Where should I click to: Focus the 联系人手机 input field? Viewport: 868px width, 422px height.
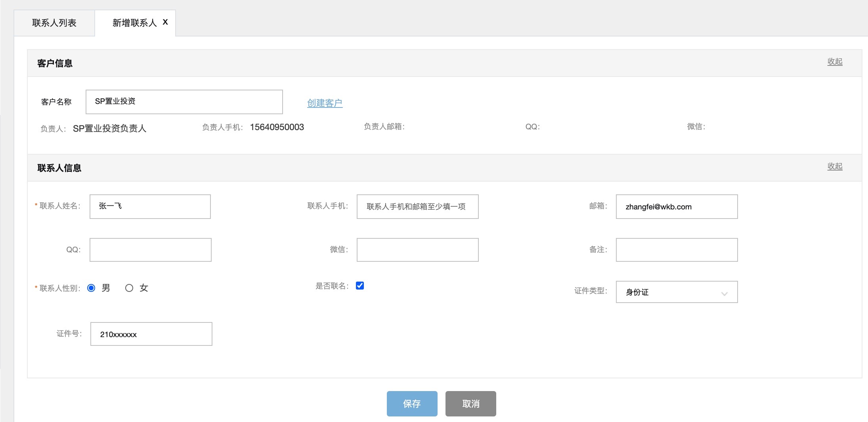pos(417,206)
